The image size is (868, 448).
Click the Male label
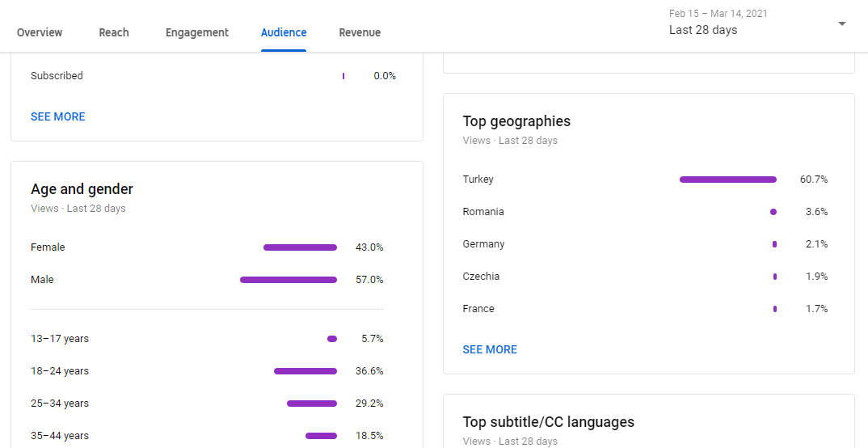pyautogui.click(x=42, y=280)
